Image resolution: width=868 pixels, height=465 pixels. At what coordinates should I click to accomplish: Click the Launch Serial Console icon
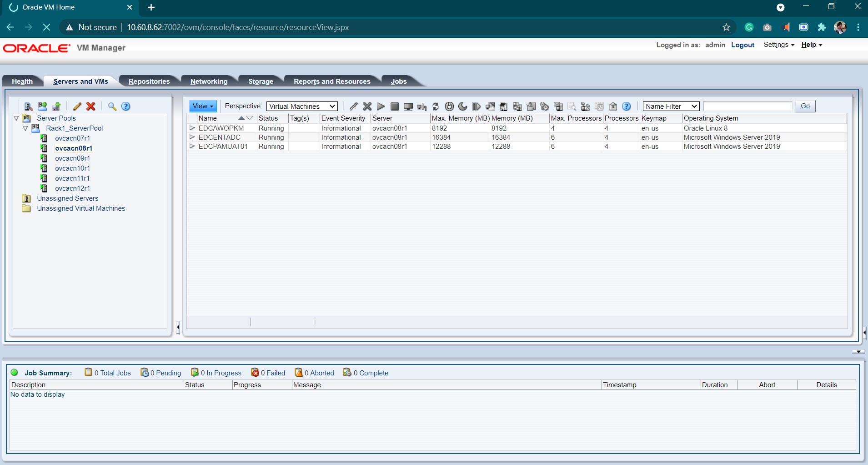pyautogui.click(x=422, y=106)
